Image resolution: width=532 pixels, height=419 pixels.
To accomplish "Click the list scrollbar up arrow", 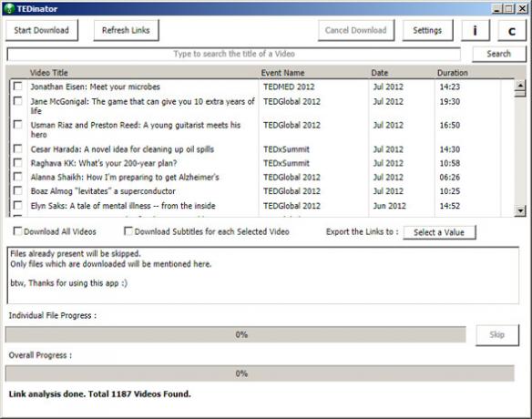I will (520, 85).
